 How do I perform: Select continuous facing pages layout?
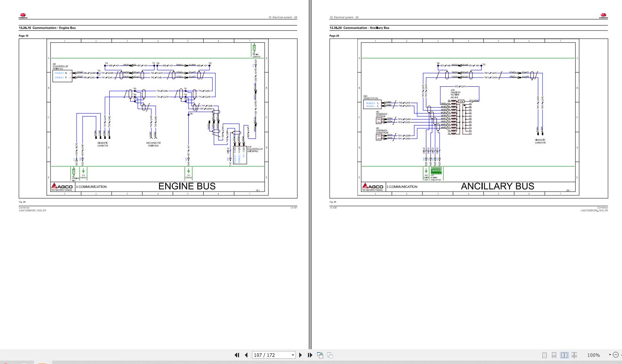pyautogui.click(x=574, y=355)
